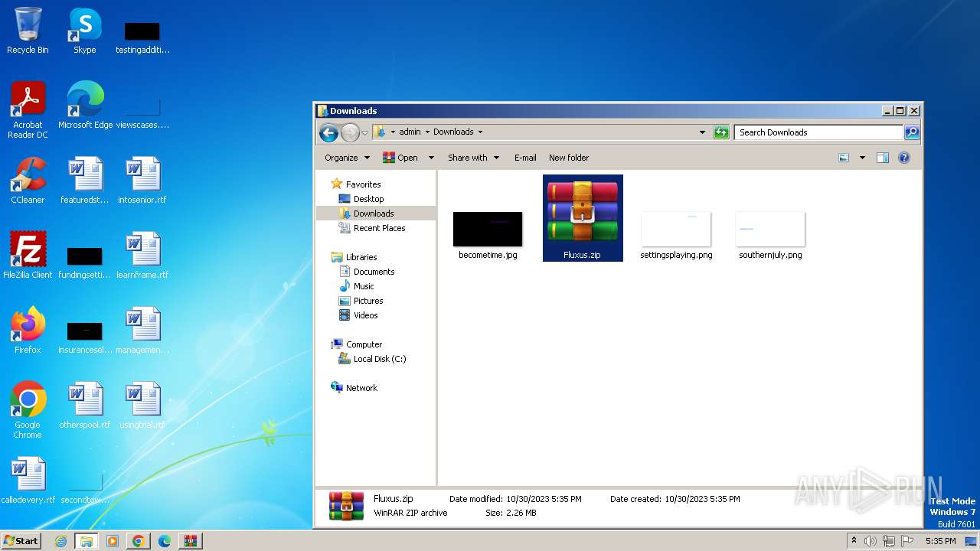Open the Start menu
Image resolution: width=980 pixels, height=551 pixels.
click(21, 541)
